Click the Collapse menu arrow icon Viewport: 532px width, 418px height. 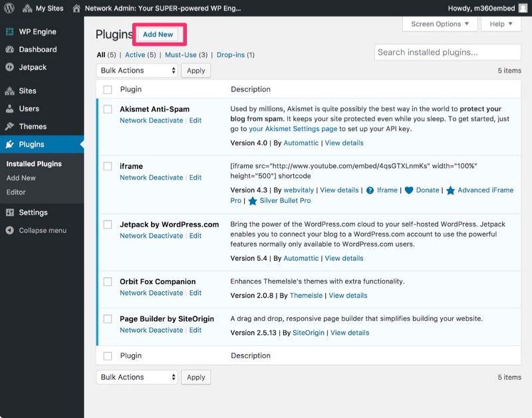tap(10, 230)
